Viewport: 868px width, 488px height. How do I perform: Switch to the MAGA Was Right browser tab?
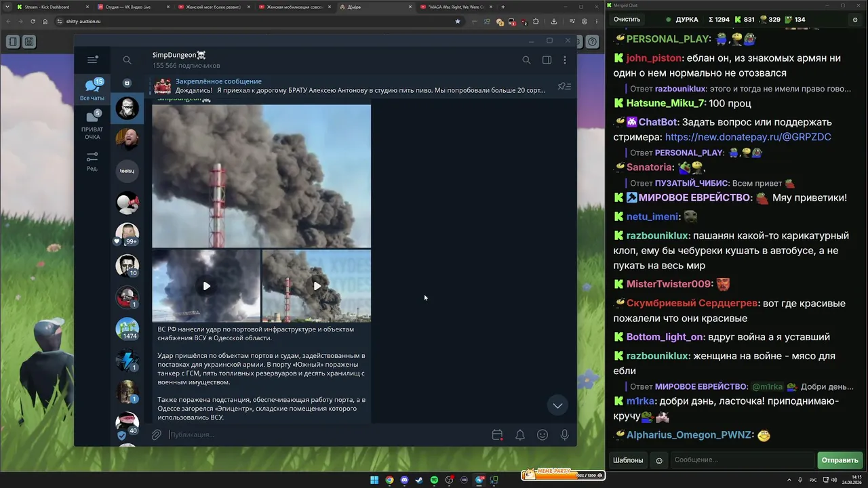tap(456, 7)
